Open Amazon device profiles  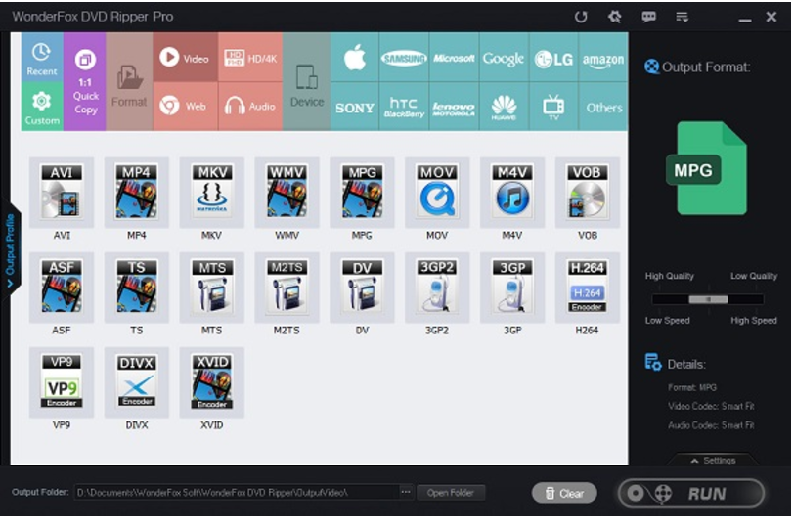[x=603, y=58]
